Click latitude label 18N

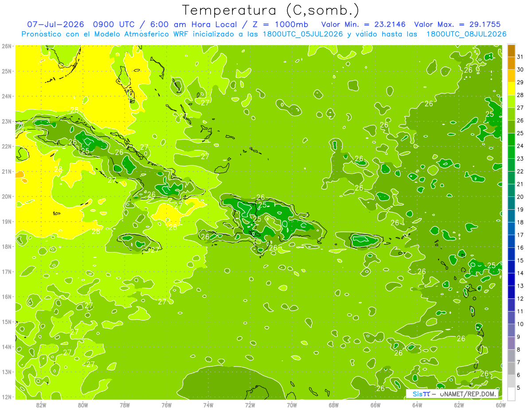(x=7, y=247)
